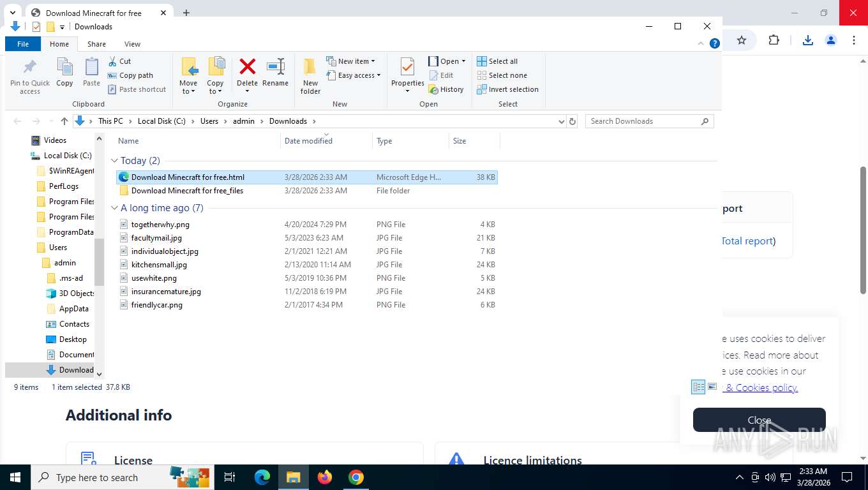Select Download Minecraft for free_files folder
This screenshot has width=868, height=490.
pos(187,191)
